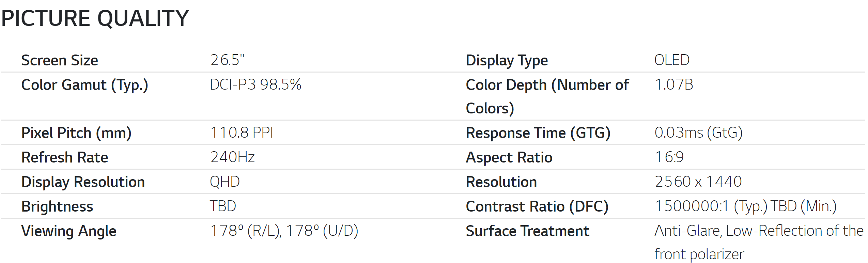Select Color Depth (Number of Colors) label
Image resolution: width=868 pixels, height=263 pixels.
[547, 96]
